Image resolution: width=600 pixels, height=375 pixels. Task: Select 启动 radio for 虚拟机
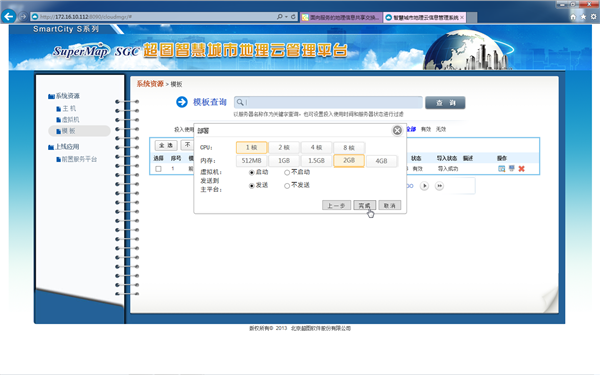pyautogui.click(x=251, y=173)
